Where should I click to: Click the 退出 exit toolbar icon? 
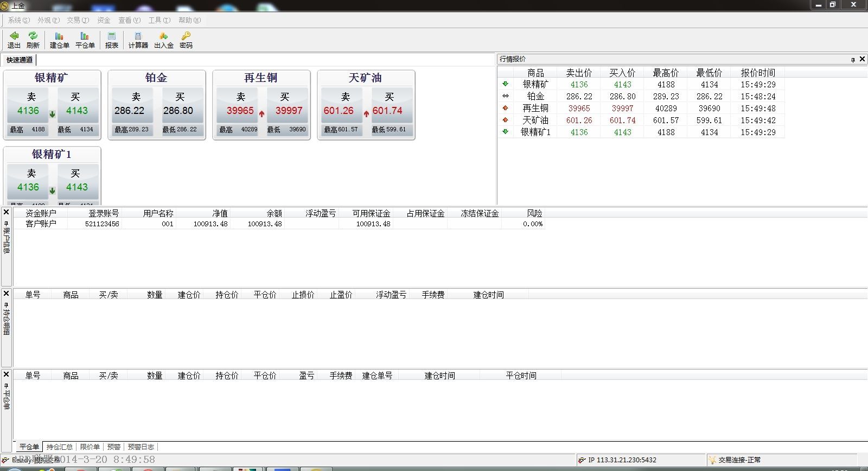[x=14, y=40]
